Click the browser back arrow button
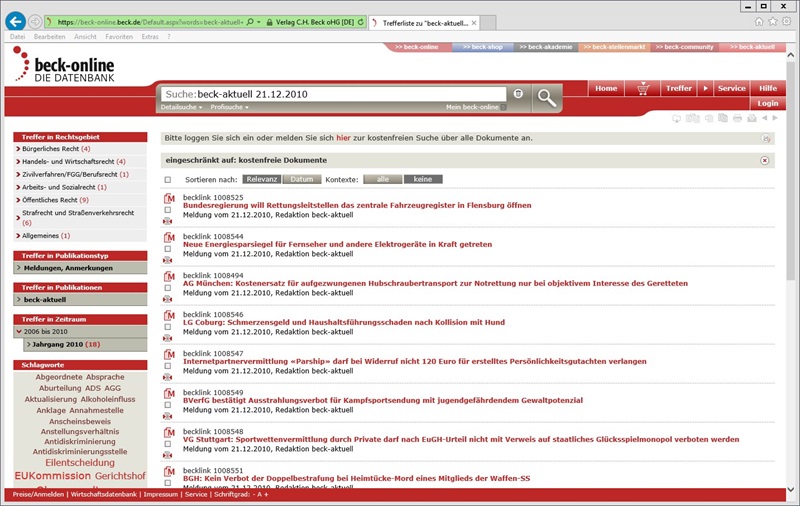Screen dimensions: 800x506 click(x=15, y=21)
